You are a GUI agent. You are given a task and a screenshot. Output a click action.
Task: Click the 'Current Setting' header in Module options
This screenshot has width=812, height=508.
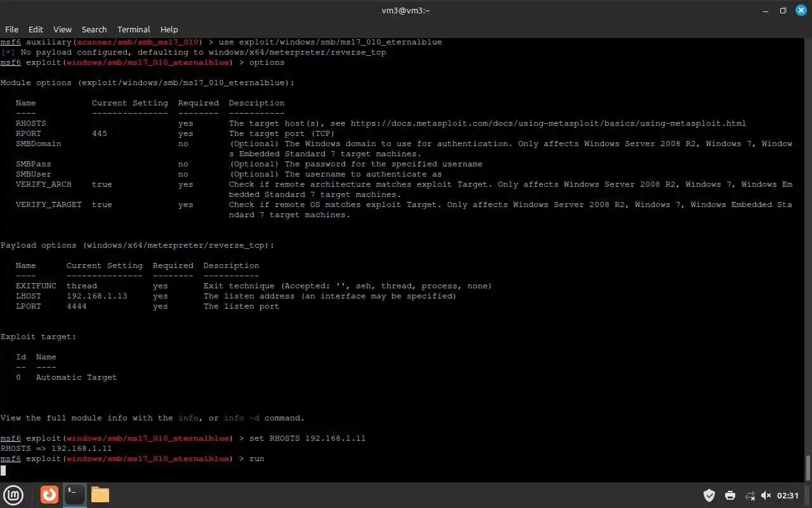click(x=130, y=103)
